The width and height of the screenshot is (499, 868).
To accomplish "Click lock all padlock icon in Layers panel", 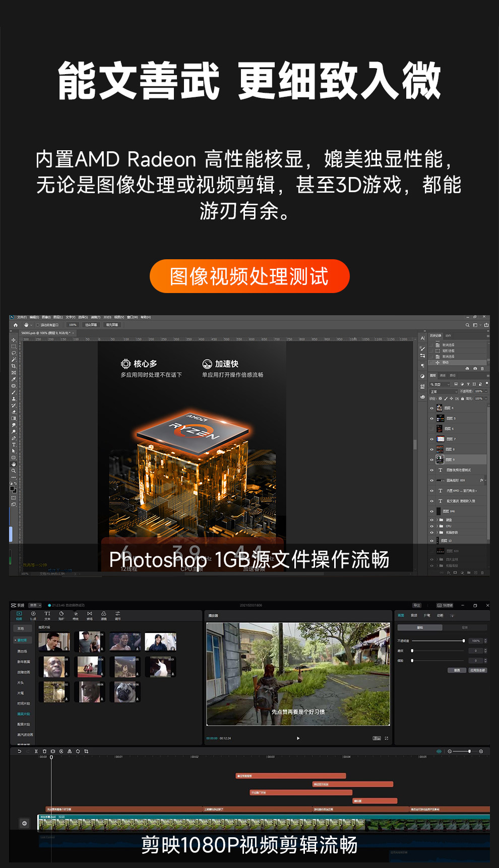I will click(x=462, y=398).
